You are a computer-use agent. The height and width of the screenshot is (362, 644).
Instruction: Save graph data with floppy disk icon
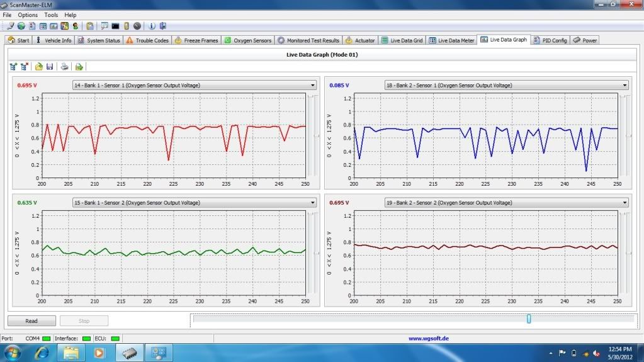50,67
